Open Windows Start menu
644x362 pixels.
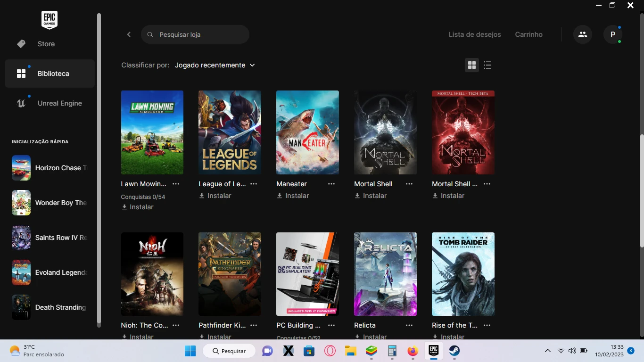coord(190,351)
